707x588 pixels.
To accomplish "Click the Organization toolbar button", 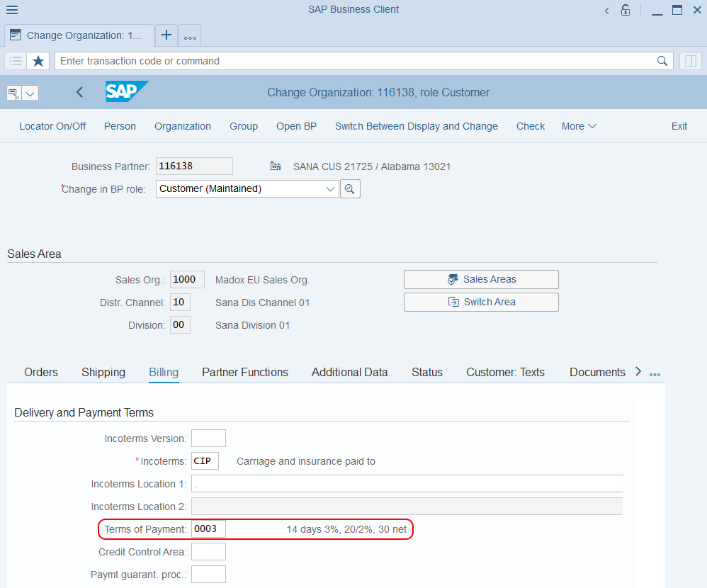I will (x=183, y=126).
